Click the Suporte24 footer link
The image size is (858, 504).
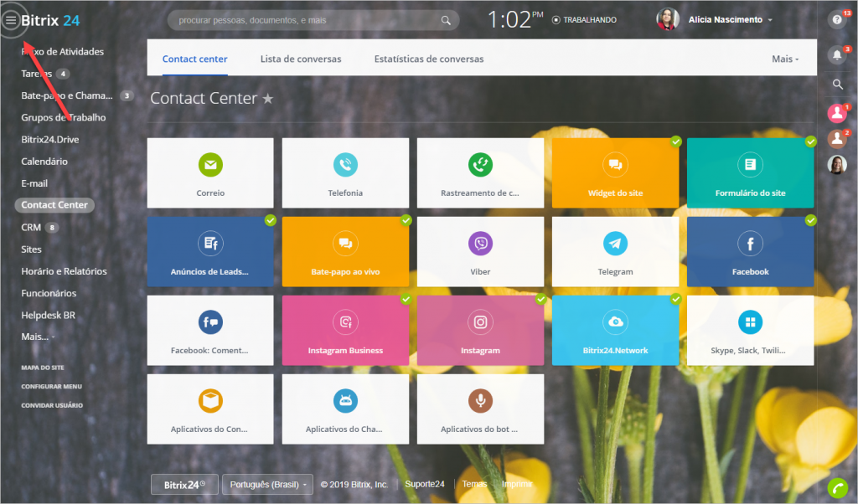pyautogui.click(x=424, y=484)
